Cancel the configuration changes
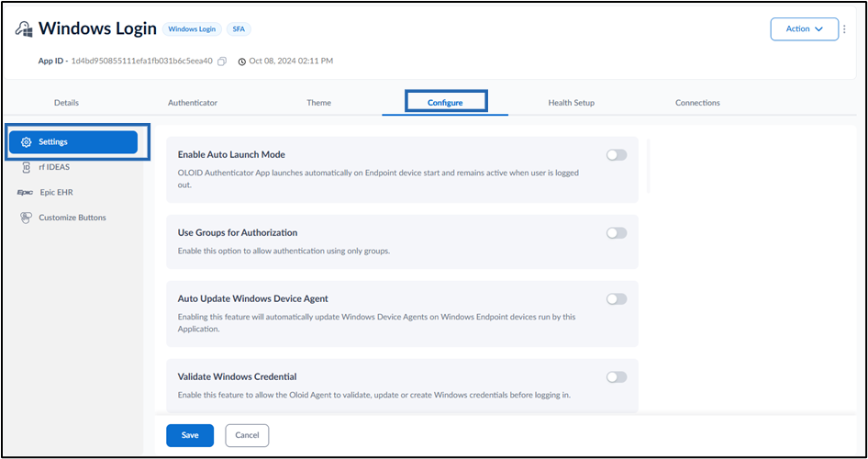This screenshot has height=459, width=868. point(247,435)
